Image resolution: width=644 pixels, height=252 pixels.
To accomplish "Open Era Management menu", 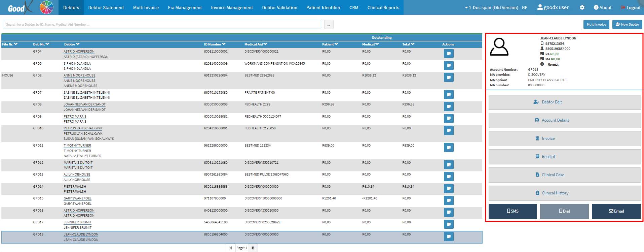I will tap(185, 7).
